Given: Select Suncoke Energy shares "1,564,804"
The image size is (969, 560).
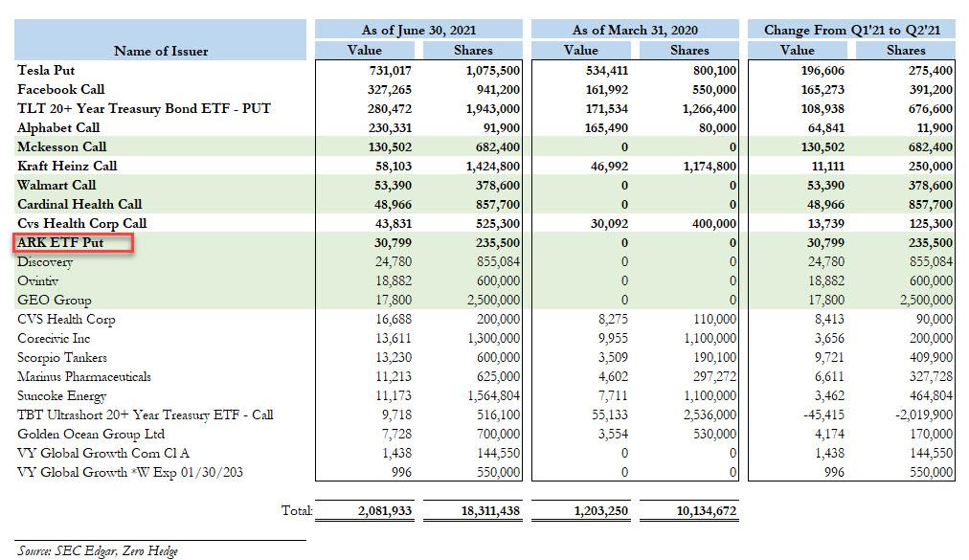Looking at the screenshot, I should pyautogui.click(x=493, y=396).
